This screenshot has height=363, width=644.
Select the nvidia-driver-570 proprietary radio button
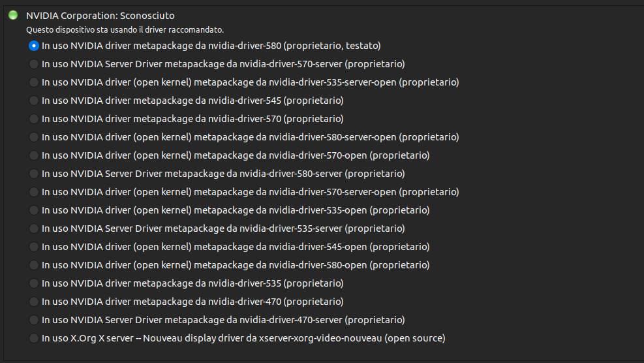[x=34, y=119]
